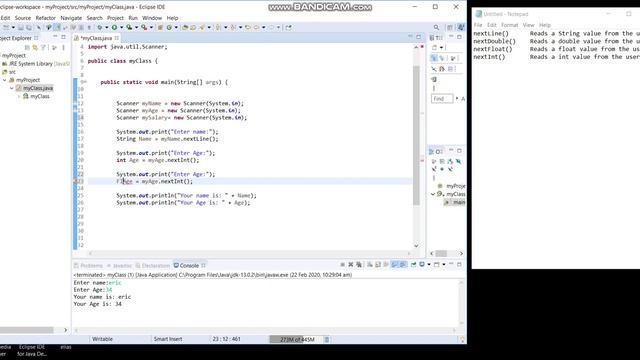Open the Display Selected Console dropdown
The width and height of the screenshot is (640, 360).
point(429,265)
